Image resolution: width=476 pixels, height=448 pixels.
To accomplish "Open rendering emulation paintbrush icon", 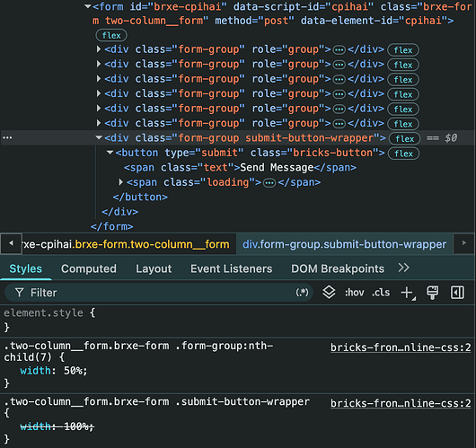I will click(x=433, y=293).
